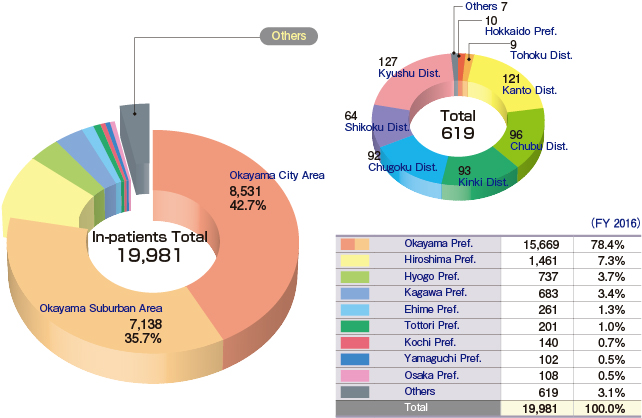Click the Total row label in table
This screenshot has height=418, width=642.
pyautogui.click(x=416, y=408)
